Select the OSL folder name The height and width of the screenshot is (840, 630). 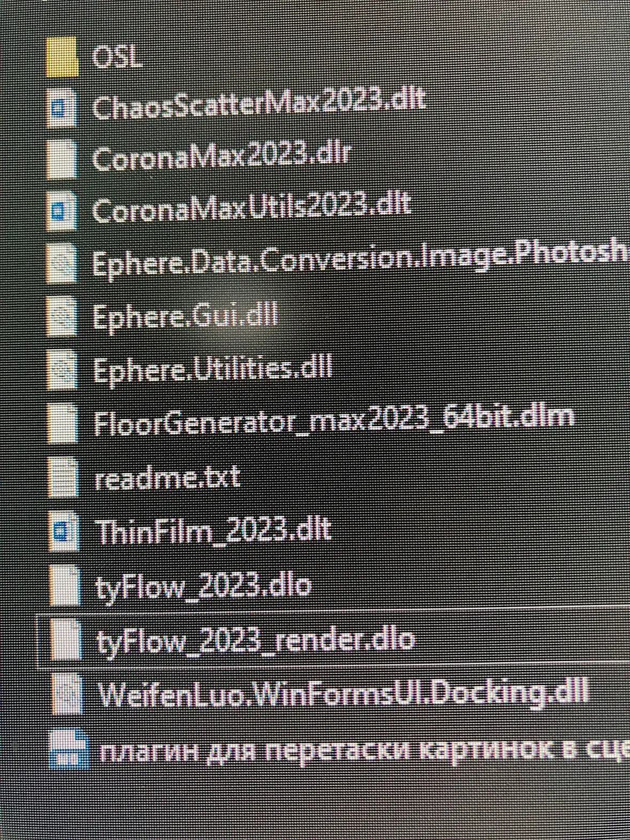coord(117,57)
